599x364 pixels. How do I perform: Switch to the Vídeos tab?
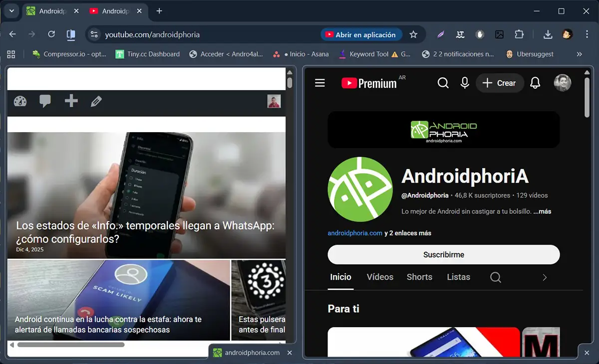click(379, 277)
